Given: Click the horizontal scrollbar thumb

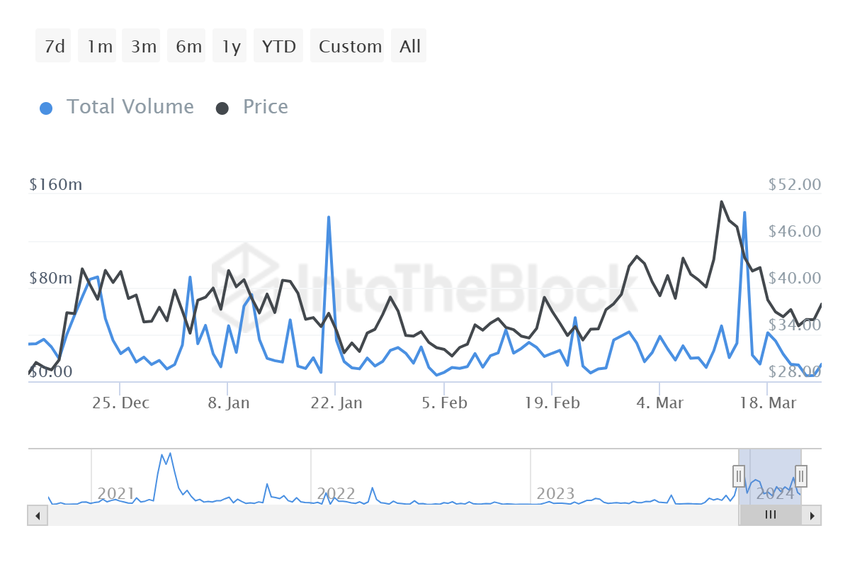Looking at the screenshot, I should coord(770,516).
